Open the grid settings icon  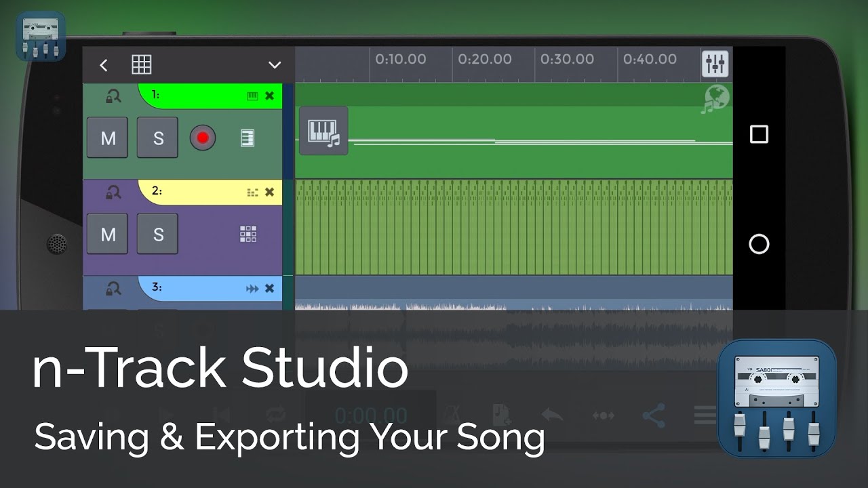[x=142, y=65]
